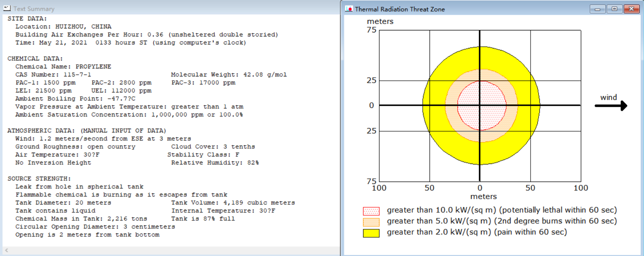Click 'LEL: 21500 ppm' value
The height and width of the screenshot is (256, 644).
[x=44, y=91]
